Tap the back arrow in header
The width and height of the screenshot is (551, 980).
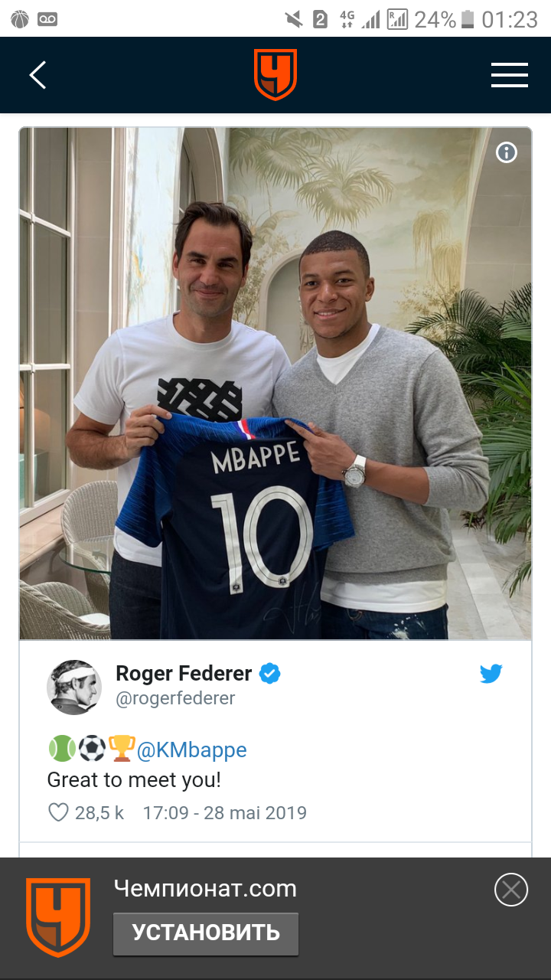[x=37, y=75]
